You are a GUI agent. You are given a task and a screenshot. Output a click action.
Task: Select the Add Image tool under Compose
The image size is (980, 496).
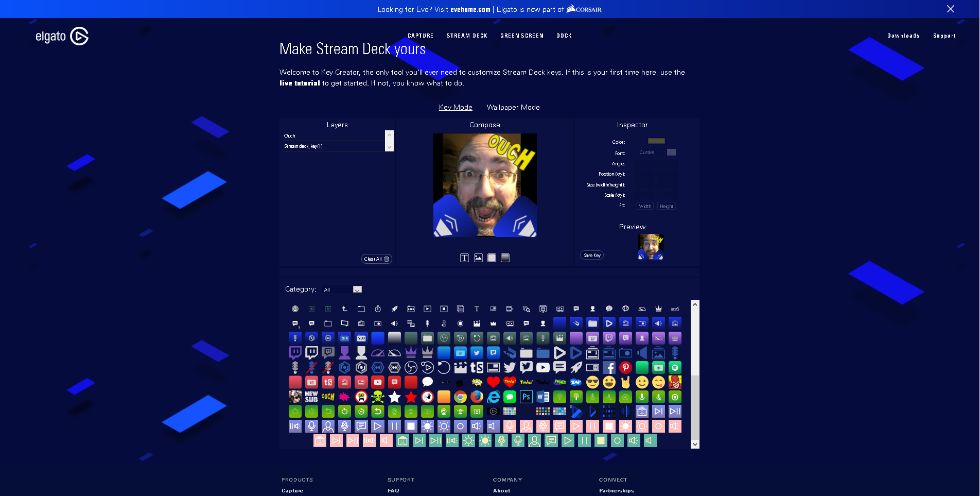pos(478,258)
